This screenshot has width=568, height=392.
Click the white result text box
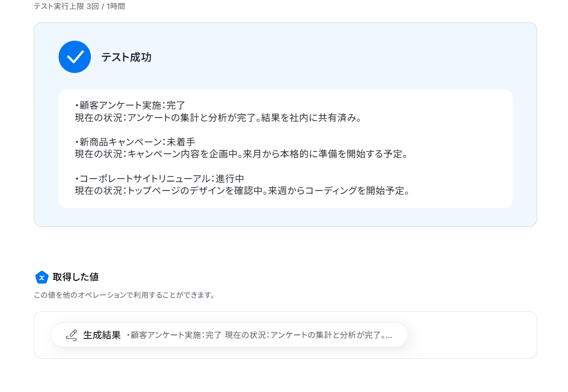pyautogui.click(x=285, y=148)
